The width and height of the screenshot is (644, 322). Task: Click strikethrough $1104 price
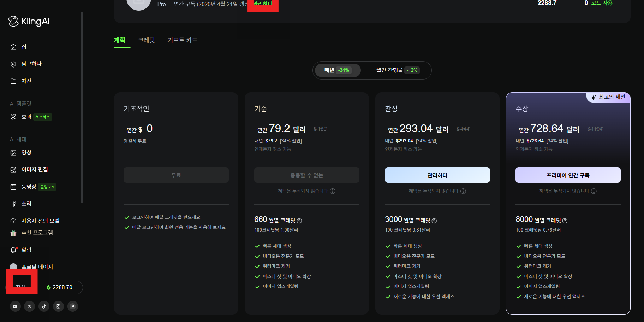click(x=595, y=129)
